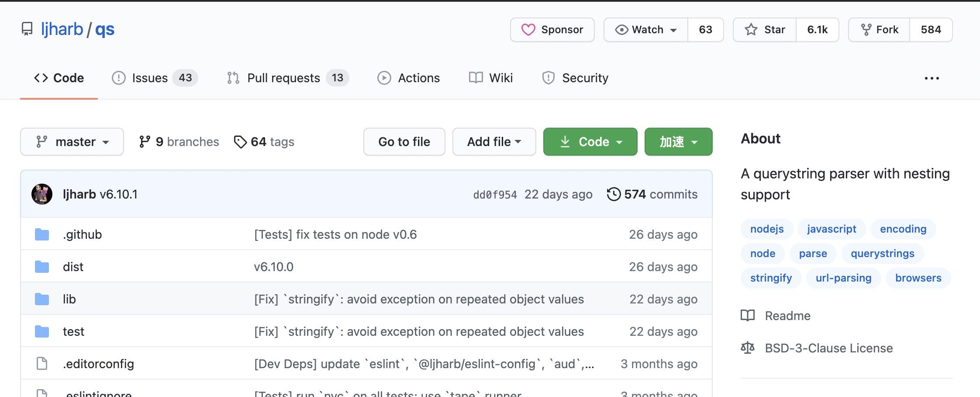Image resolution: width=980 pixels, height=397 pixels.
Task: Open the Pull requests tab
Action: point(284,78)
